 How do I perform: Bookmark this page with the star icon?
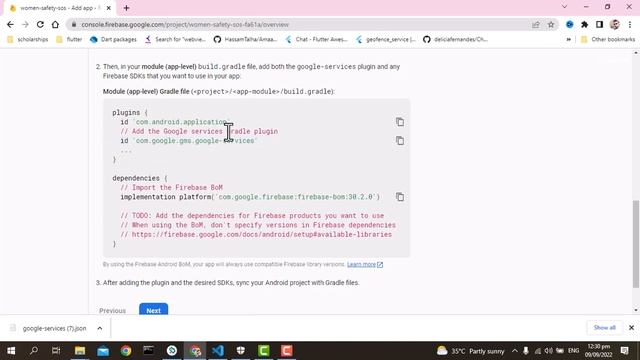tap(551, 24)
